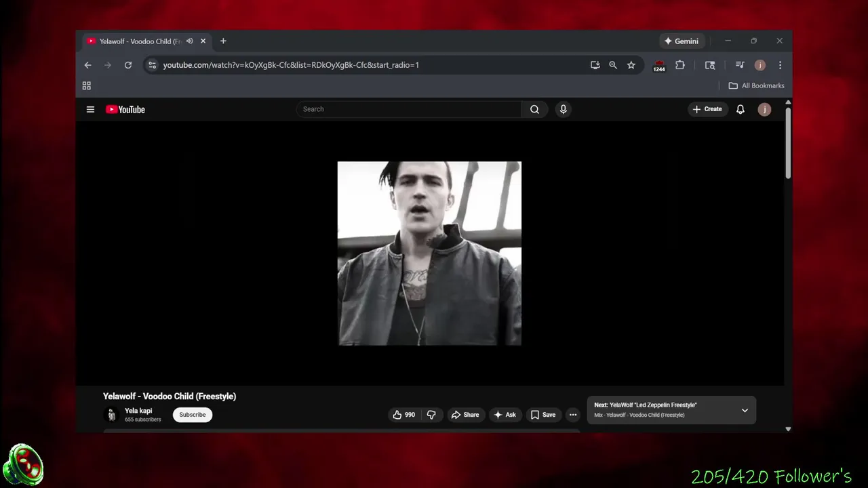Click the Yela kapi channel avatar
This screenshot has height=488, width=868.
(x=112, y=415)
